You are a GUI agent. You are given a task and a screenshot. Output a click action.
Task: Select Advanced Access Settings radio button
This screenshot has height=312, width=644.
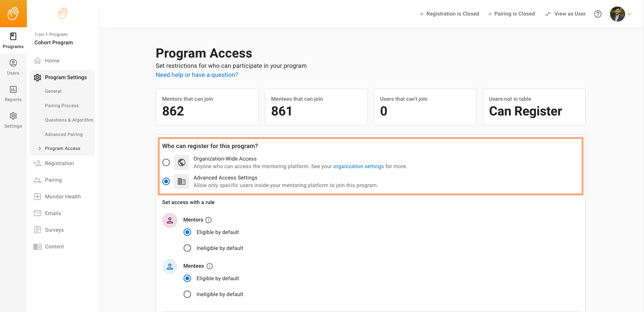click(x=166, y=181)
